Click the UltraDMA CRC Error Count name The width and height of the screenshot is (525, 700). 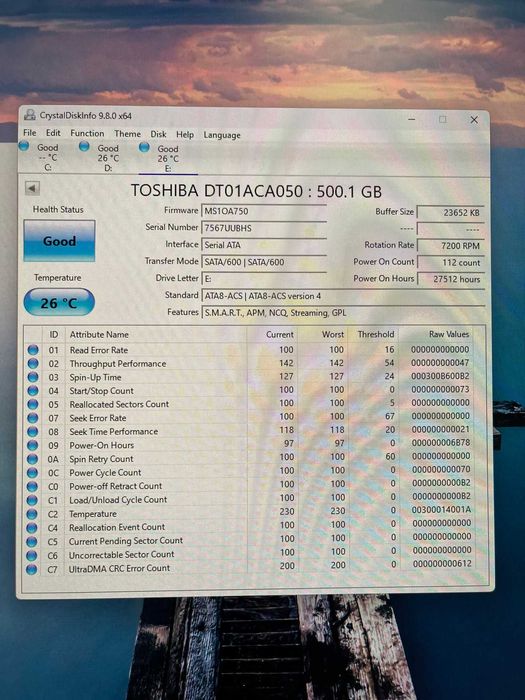coord(119,568)
